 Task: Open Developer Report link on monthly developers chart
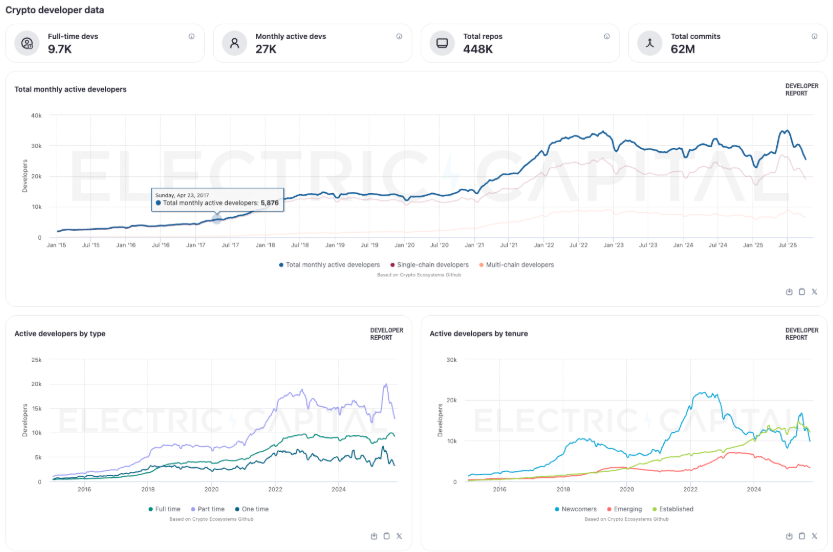796,90
